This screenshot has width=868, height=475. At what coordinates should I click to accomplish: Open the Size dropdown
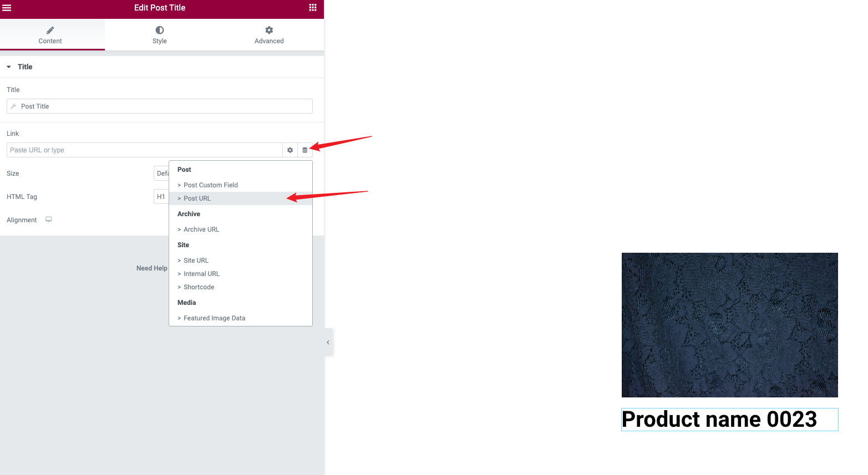pyautogui.click(x=161, y=173)
